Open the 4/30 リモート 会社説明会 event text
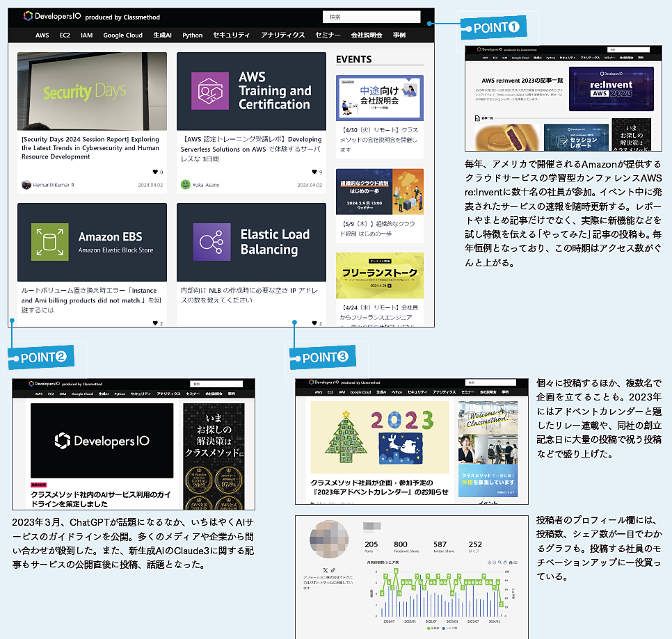This screenshot has width=672, height=639. coord(379,140)
